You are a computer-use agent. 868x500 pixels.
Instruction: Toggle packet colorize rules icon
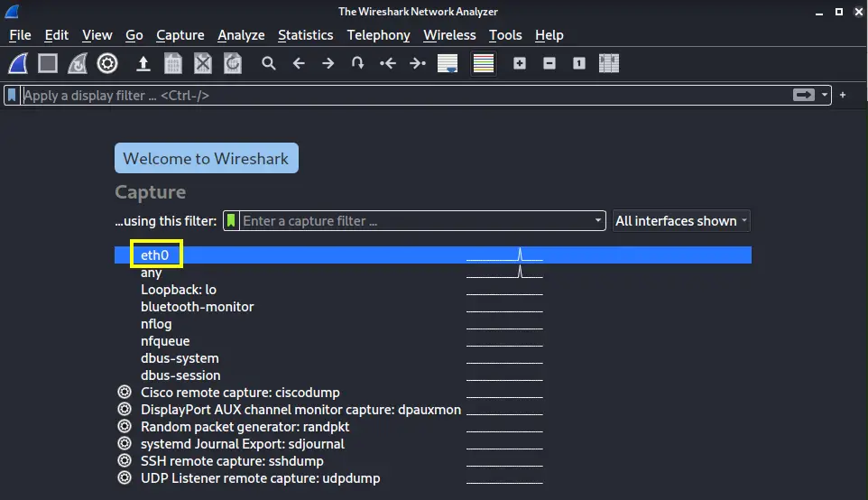484,63
